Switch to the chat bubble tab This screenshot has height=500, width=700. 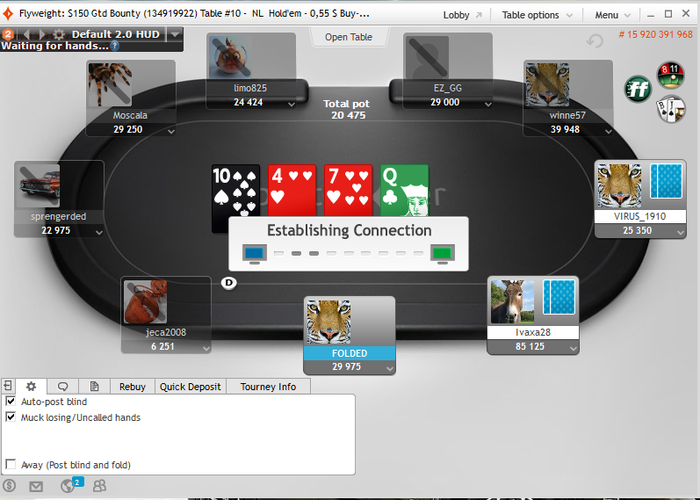(63, 386)
